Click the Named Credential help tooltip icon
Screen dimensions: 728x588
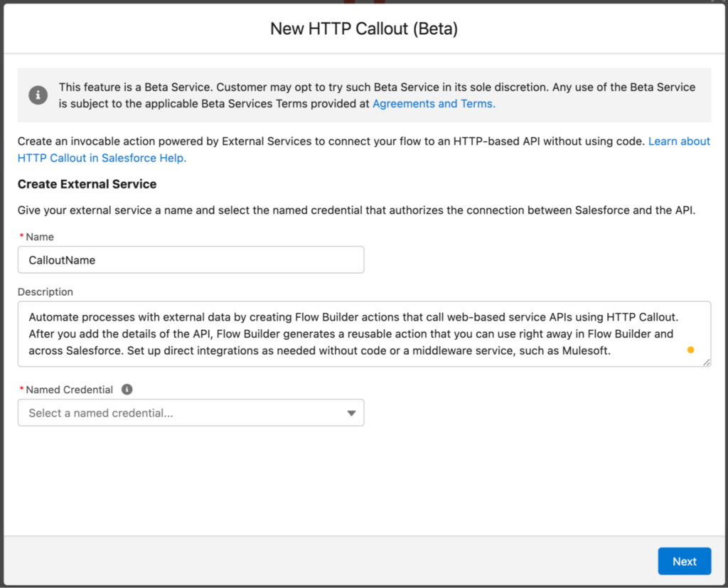tap(127, 390)
